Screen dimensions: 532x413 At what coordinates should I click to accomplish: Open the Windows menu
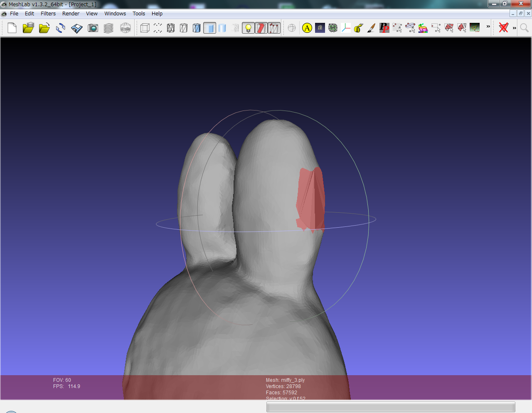pyautogui.click(x=115, y=14)
